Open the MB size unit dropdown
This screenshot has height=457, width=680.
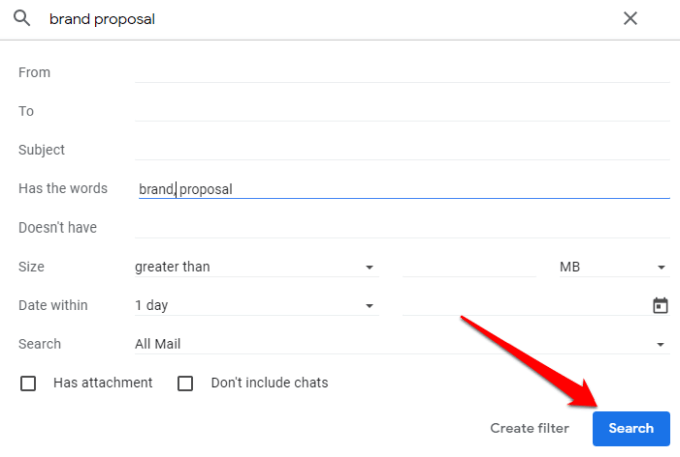pyautogui.click(x=613, y=267)
